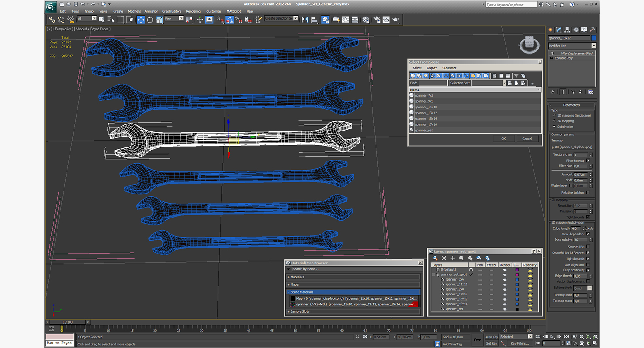Open the Graph Editors menu
This screenshot has width=644, height=348.
click(x=172, y=11)
